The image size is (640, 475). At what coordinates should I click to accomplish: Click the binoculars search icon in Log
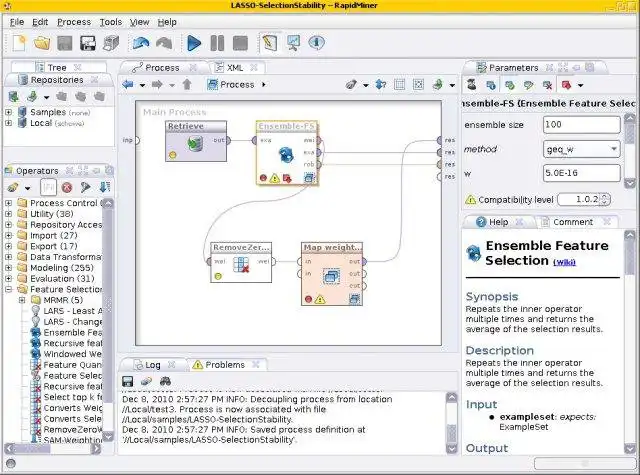click(165, 381)
